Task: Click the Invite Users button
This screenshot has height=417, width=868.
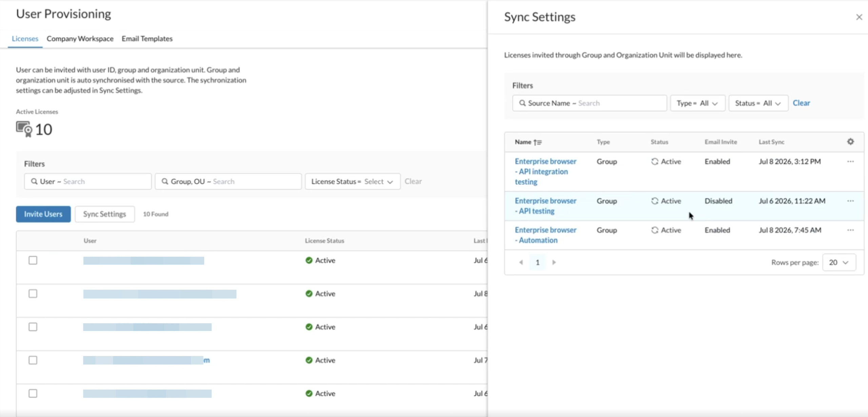Action: [x=43, y=214]
